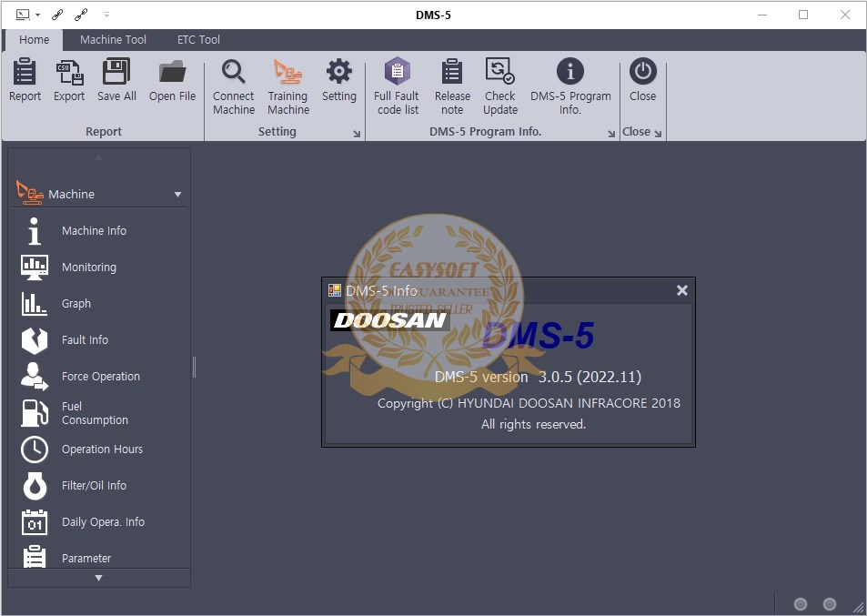Expand the Machine category dropdown arrow
The height and width of the screenshot is (616, 867).
[177, 195]
